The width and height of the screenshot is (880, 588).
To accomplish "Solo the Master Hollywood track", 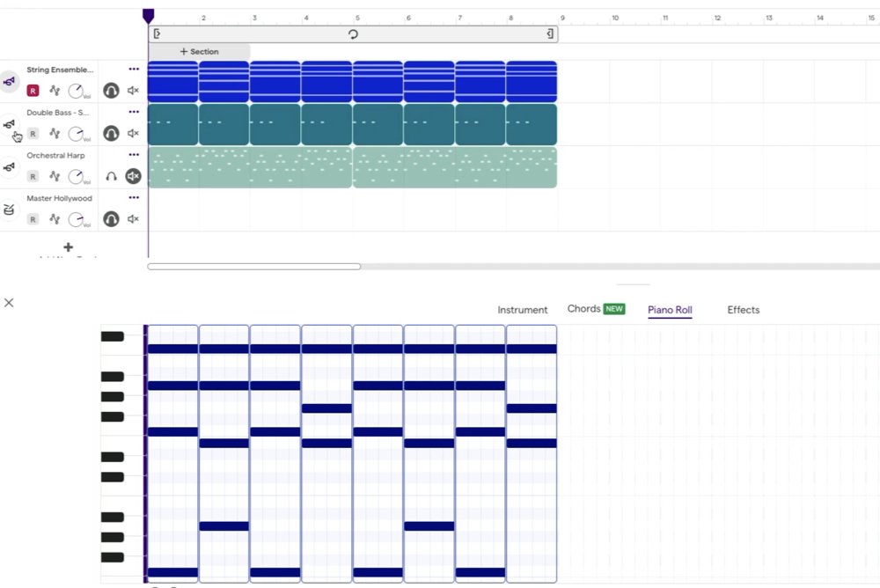I will 111,219.
